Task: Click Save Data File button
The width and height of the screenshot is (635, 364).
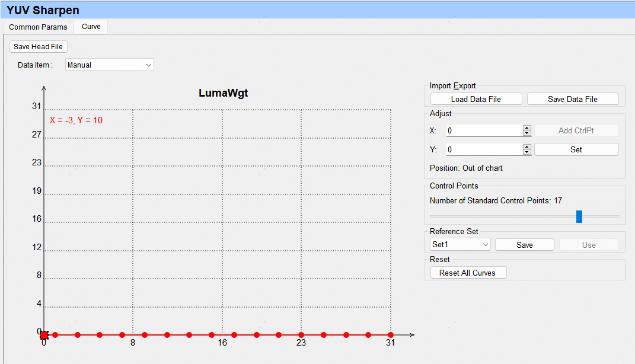Action: (x=572, y=99)
